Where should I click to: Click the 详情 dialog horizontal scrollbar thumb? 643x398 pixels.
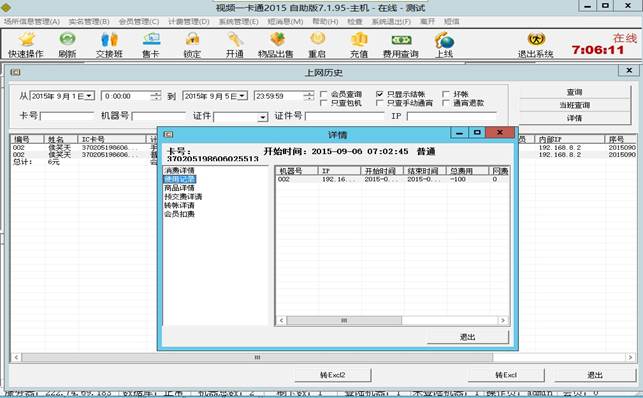coord(344,321)
